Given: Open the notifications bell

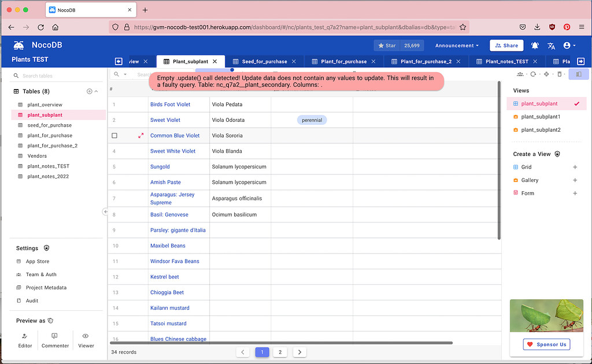Looking at the screenshot, I should click(535, 44).
